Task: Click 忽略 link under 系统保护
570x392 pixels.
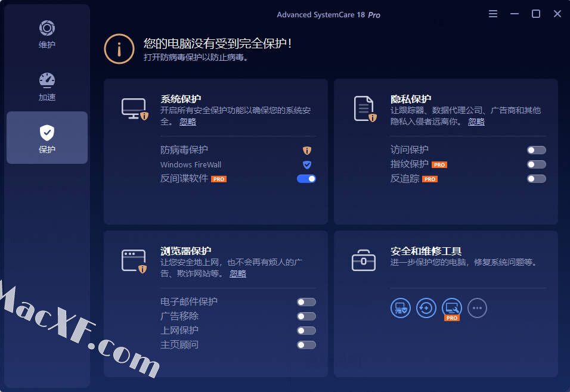Action: pos(188,122)
